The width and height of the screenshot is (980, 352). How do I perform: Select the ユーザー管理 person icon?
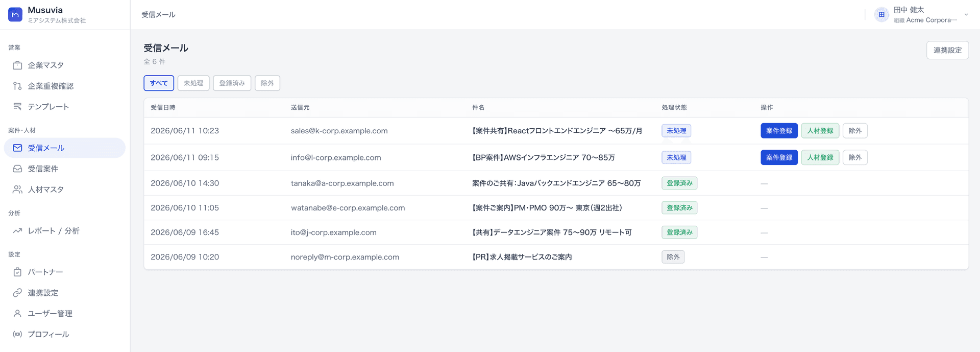tap(17, 314)
